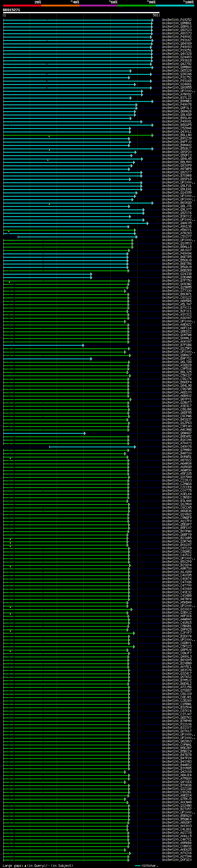Select hit label UniRef100_C5Z846
This screenshot has width=197, height=868.
click(x=177, y=128)
